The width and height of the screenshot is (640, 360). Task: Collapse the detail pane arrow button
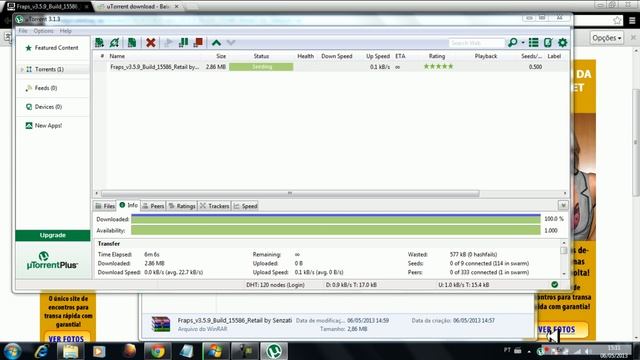563,205
